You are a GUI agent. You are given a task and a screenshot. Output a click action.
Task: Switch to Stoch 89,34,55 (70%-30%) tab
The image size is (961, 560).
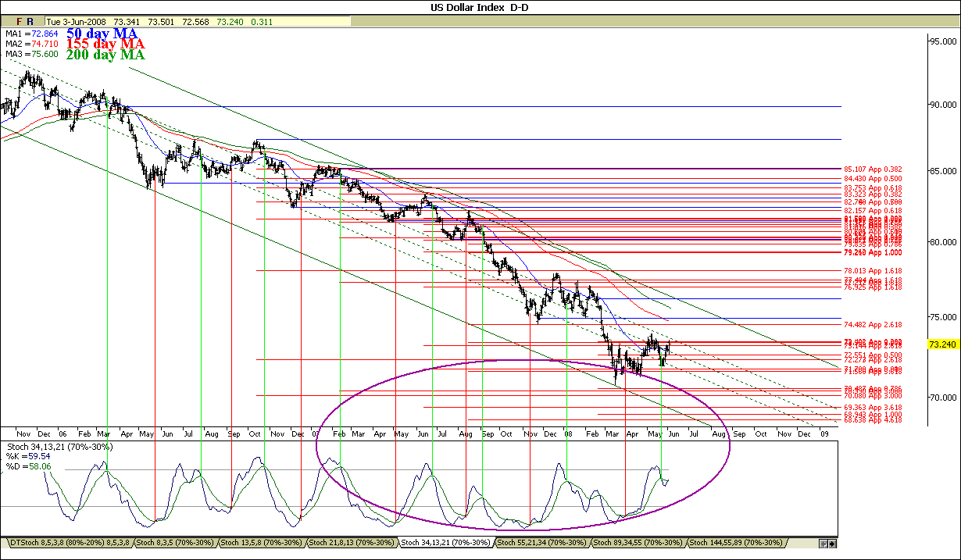638,542
